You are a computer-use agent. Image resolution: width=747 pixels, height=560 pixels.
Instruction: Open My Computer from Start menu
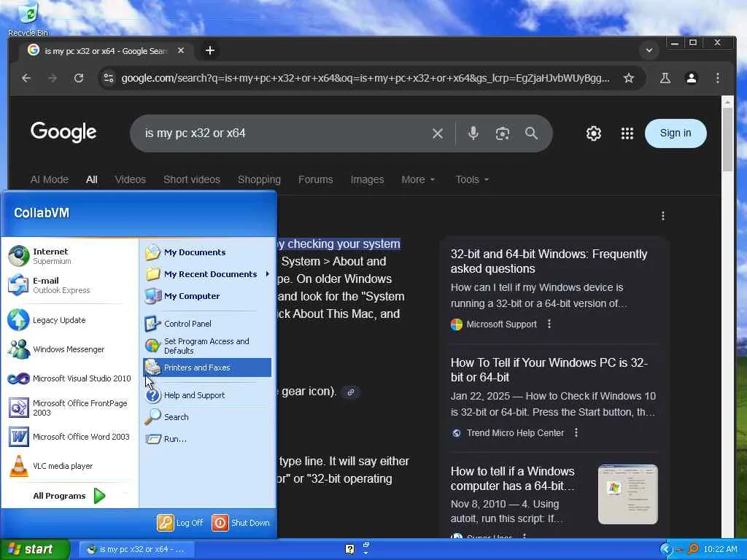pyautogui.click(x=206, y=296)
